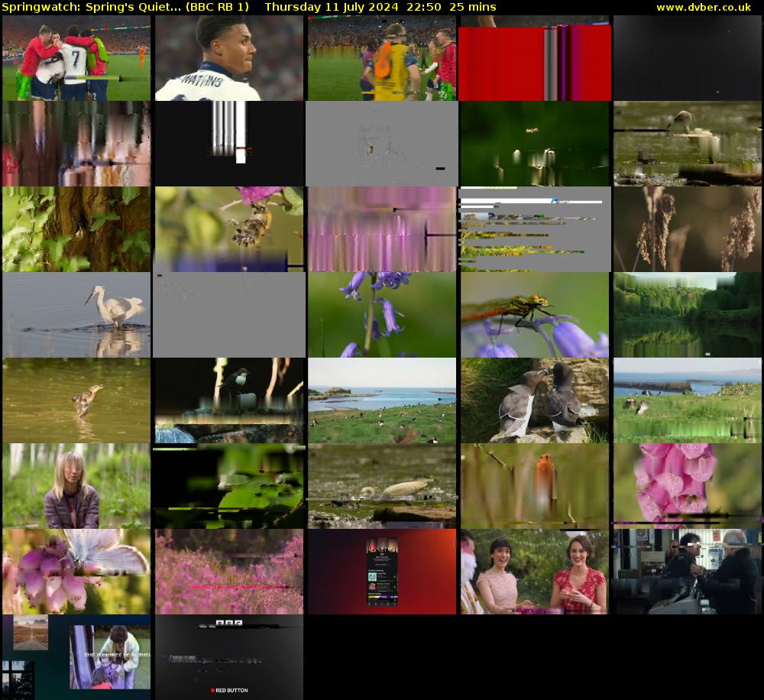Open thumbnail of phone app on red background
The width and height of the screenshot is (764, 700).
click(x=382, y=572)
